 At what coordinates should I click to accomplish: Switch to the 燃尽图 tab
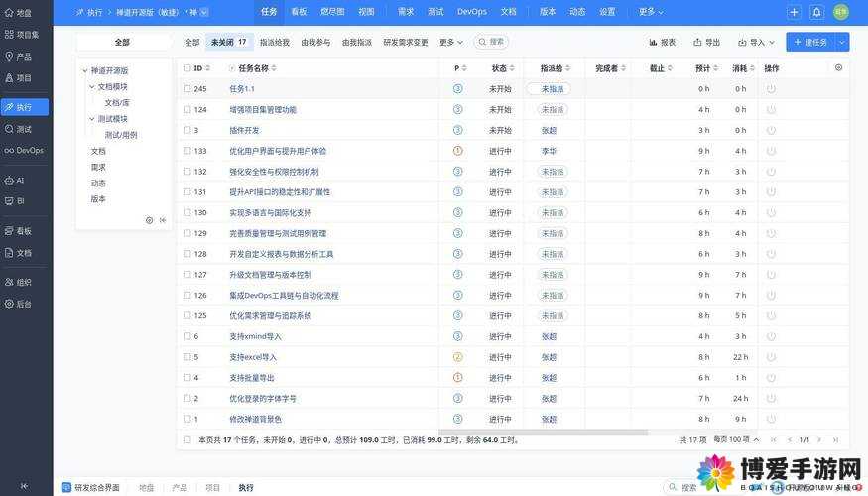click(332, 12)
